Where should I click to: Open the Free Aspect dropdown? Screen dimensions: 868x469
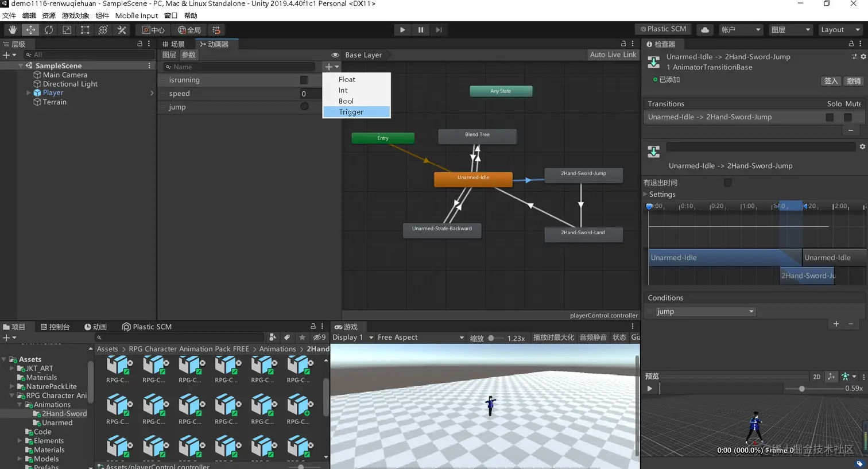tap(421, 338)
